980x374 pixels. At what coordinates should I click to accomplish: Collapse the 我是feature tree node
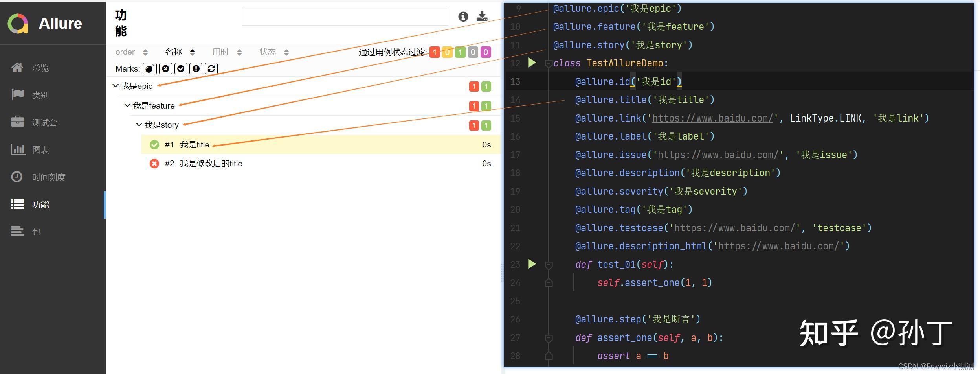[127, 105]
